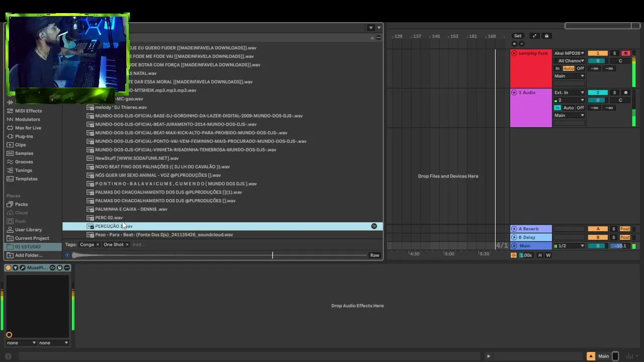The height and width of the screenshot is (362, 644).
Task: Open Main track 1/2 output dropdown
Action: point(569,246)
